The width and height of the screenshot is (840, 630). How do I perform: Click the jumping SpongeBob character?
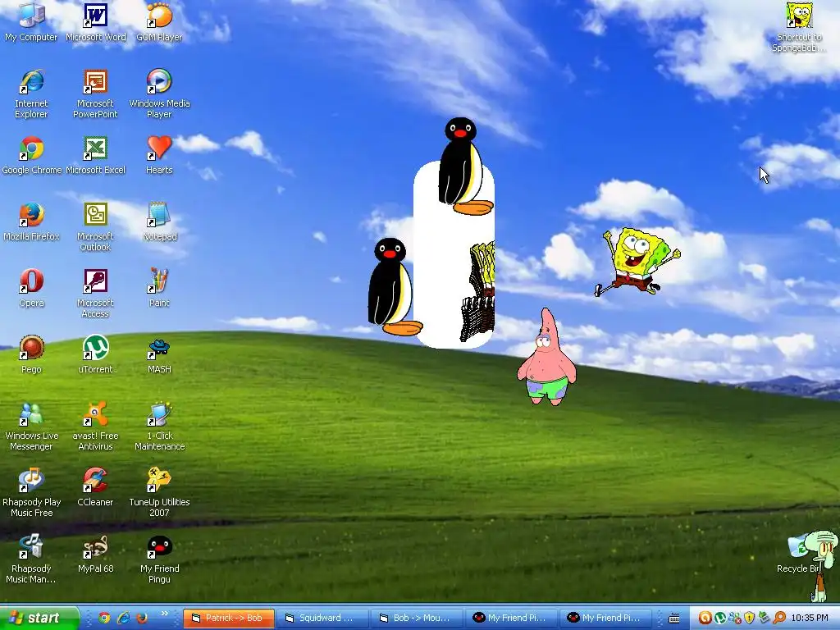point(637,262)
